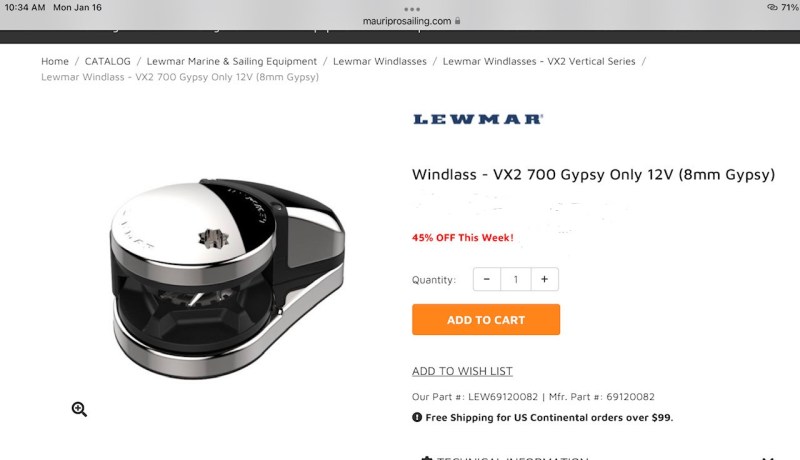
Task: Open the three-dot multitasking menu at top
Action: [x=412, y=9]
